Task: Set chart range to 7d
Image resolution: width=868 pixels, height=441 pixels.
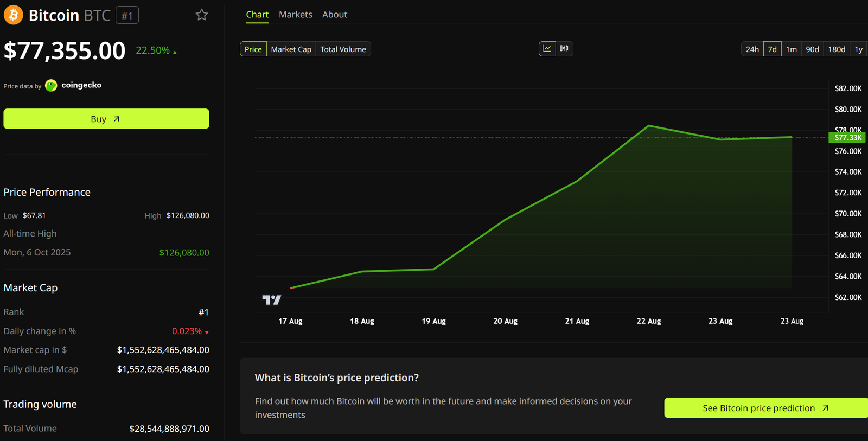Action: pos(773,49)
